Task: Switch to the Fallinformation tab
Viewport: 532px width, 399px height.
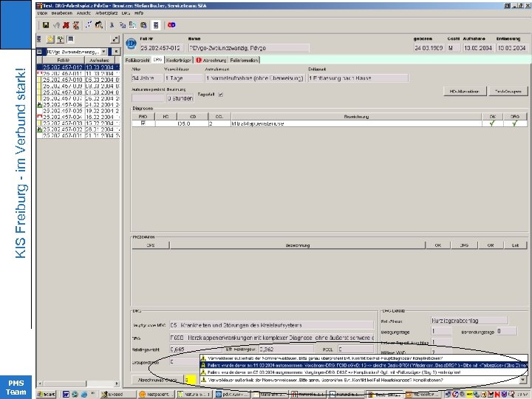Action: coord(244,60)
